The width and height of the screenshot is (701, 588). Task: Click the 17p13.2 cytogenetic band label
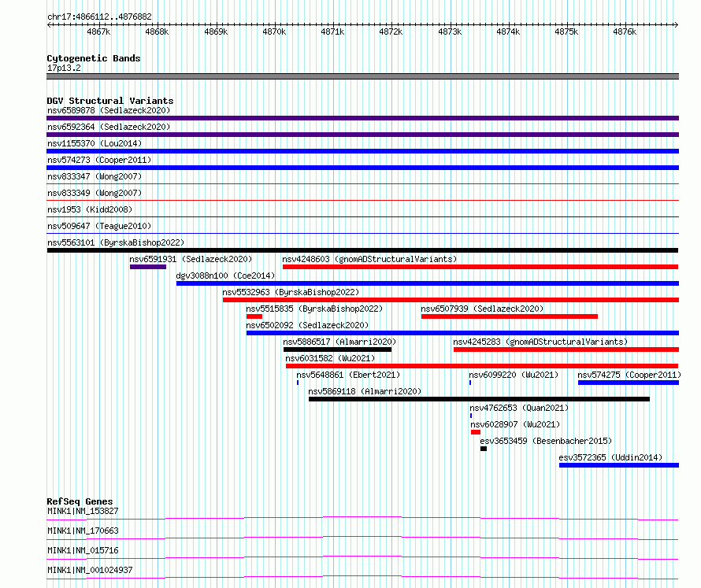(x=64, y=68)
